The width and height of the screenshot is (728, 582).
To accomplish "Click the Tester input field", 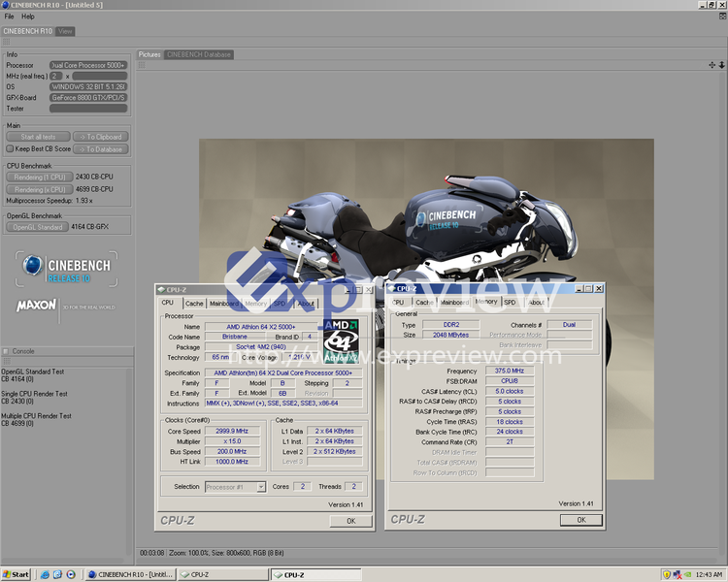I will 88,109.
